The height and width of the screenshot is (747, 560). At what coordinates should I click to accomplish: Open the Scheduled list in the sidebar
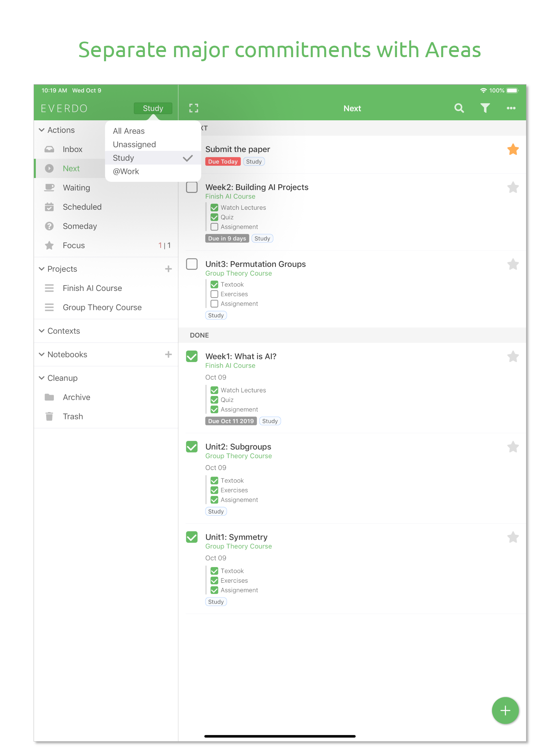pos(106,207)
